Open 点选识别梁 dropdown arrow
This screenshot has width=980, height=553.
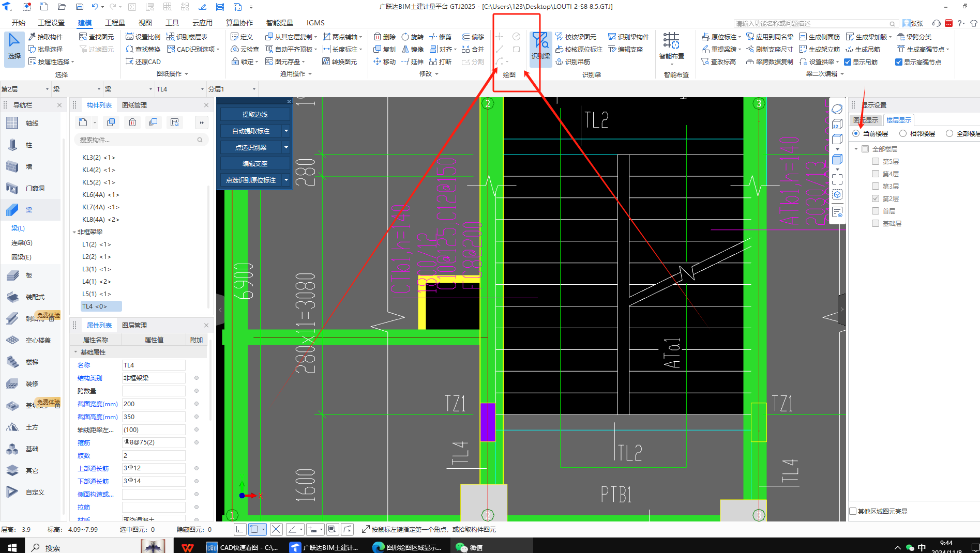(286, 147)
